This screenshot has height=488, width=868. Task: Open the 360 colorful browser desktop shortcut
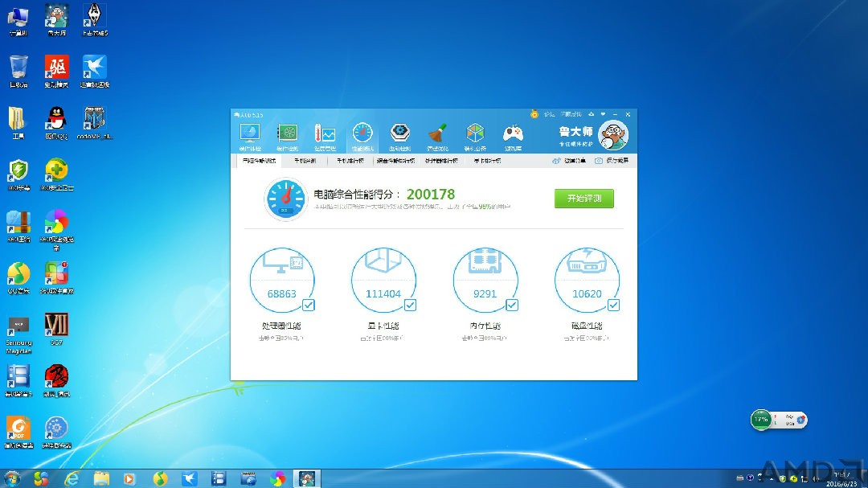click(x=56, y=229)
